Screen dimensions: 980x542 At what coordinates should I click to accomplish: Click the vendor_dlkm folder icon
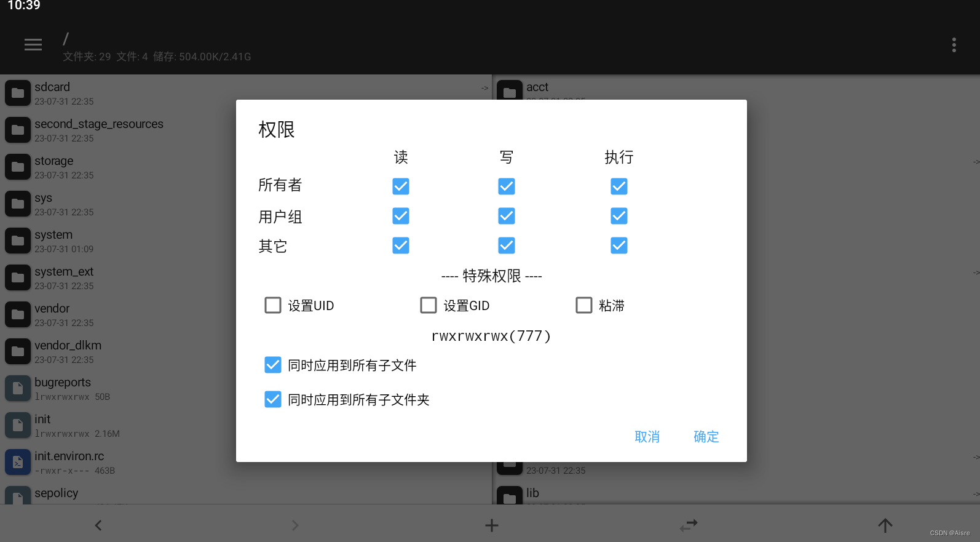pyautogui.click(x=18, y=351)
